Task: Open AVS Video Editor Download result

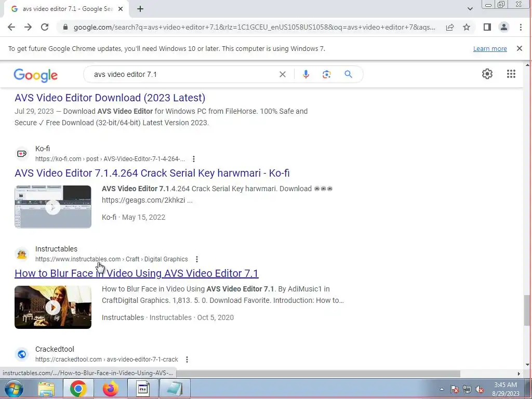Action: [x=110, y=98]
